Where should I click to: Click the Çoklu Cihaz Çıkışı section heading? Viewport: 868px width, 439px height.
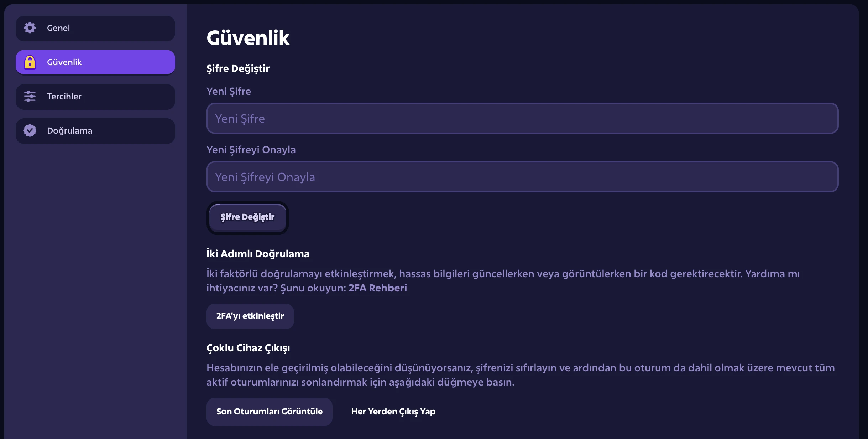click(248, 348)
